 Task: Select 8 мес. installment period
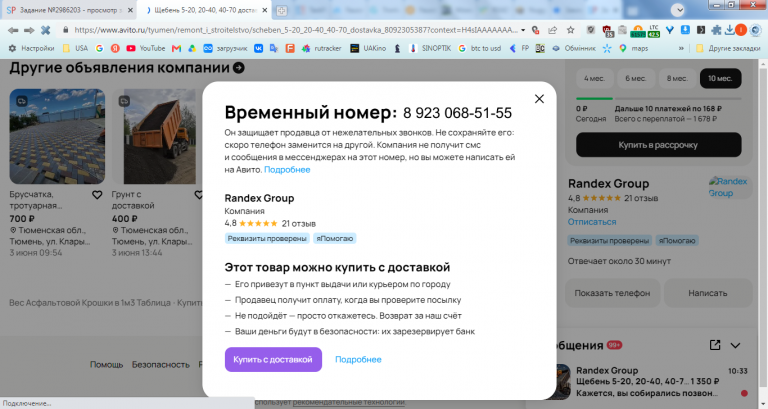point(677,78)
